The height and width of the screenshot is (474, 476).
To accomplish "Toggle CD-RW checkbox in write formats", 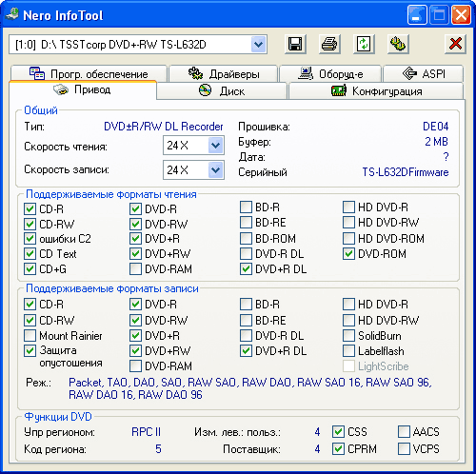I will (30, 320).
